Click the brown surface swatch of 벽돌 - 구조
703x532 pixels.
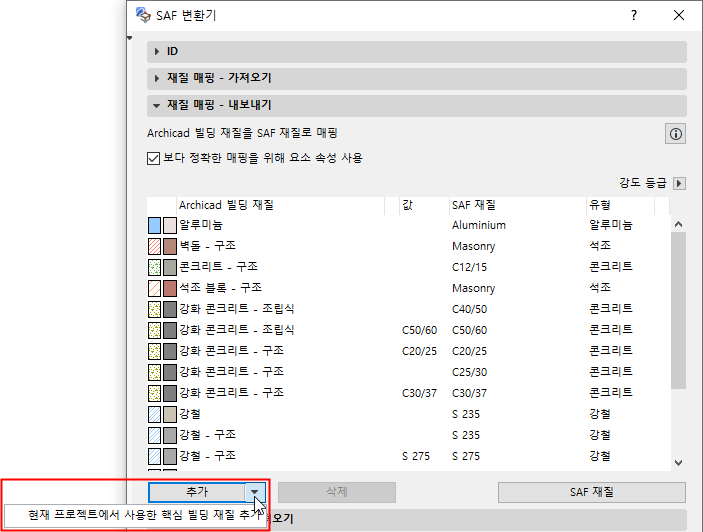tap(170, 247)
